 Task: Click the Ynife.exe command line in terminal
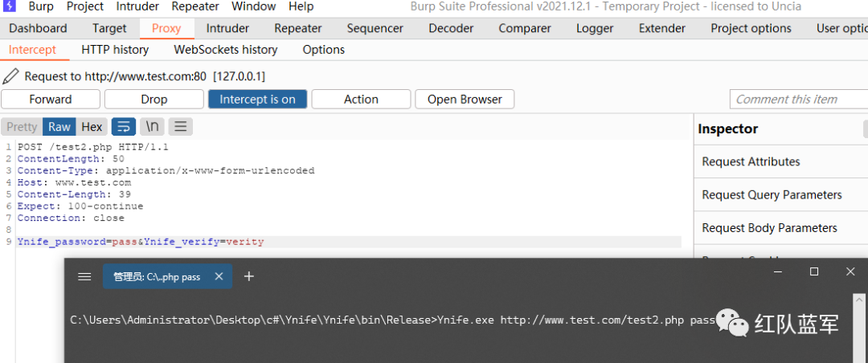(x=394, y=320)
